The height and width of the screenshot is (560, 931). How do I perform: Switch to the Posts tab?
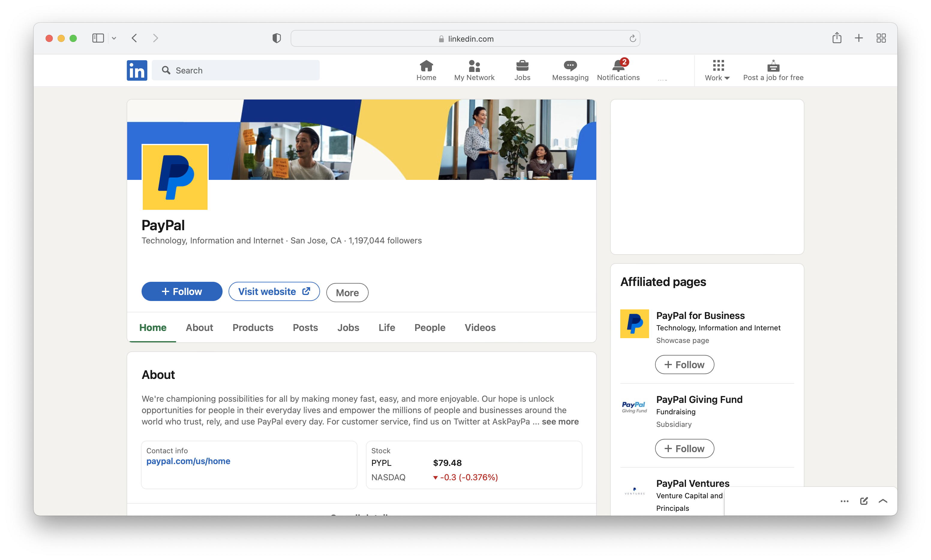click(x=305, y=328)
